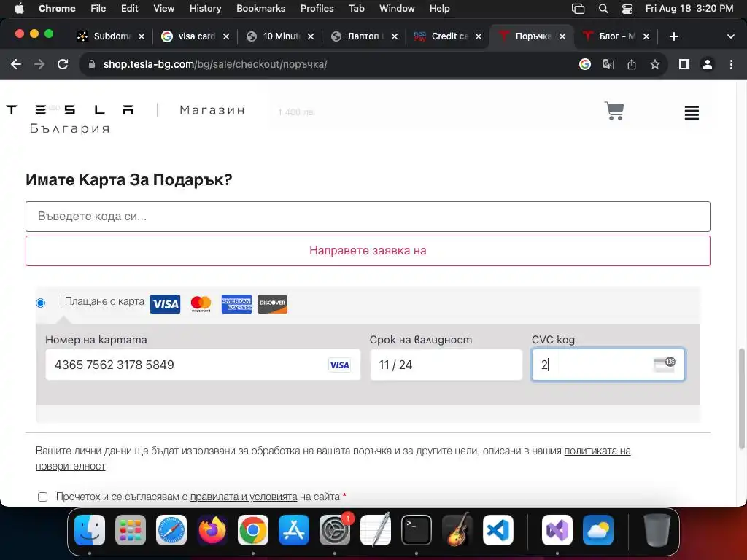Open the 'политиката на' privacy policy link
The image size is (747, 560).
click(597, 451)
